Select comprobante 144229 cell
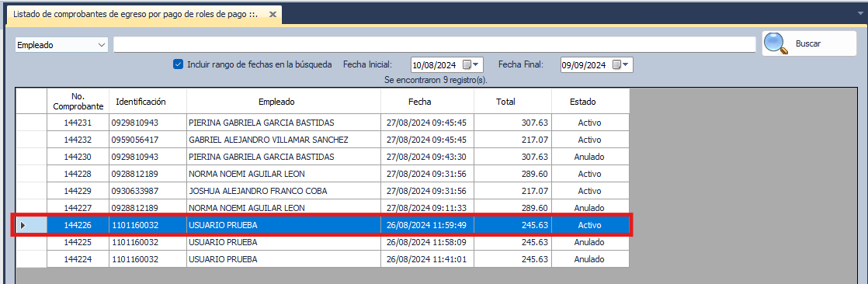The image size is (868, 284). pos(78,191)
